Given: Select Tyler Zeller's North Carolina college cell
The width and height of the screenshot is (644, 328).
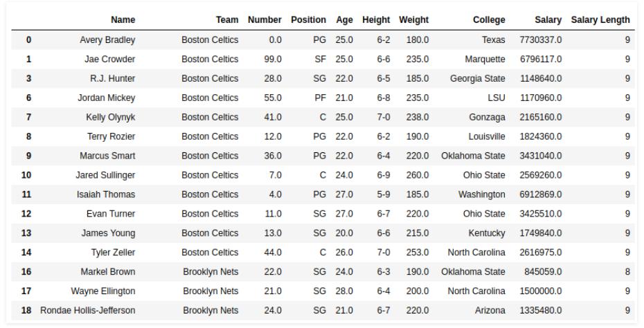Looking at the screenshot, I should coord(476,253).
